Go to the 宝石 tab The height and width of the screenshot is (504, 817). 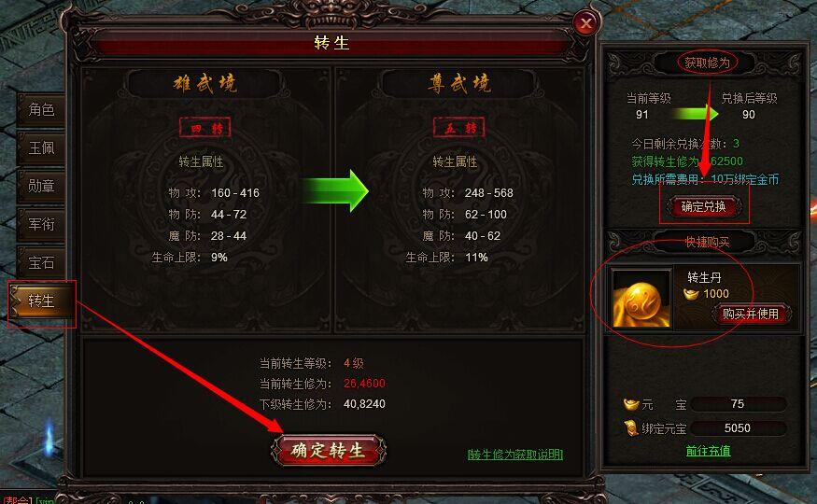pyautogui.click(x=41, y=262)
